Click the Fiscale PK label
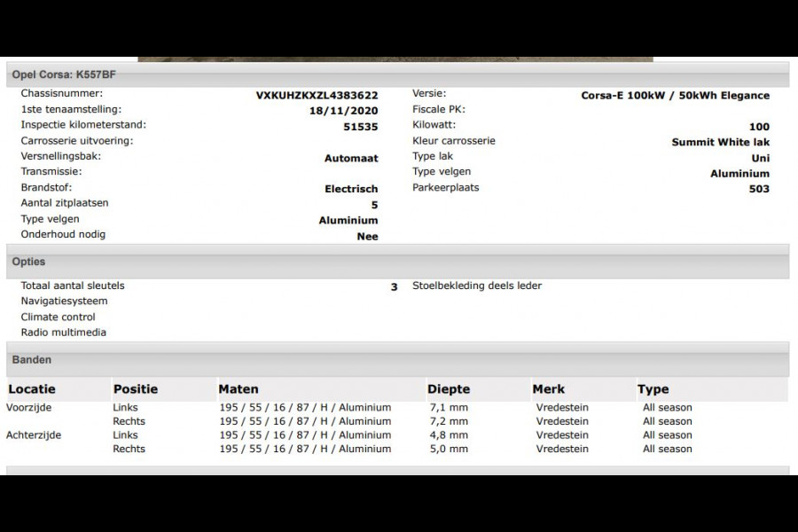798x532 pixels. 439,109
